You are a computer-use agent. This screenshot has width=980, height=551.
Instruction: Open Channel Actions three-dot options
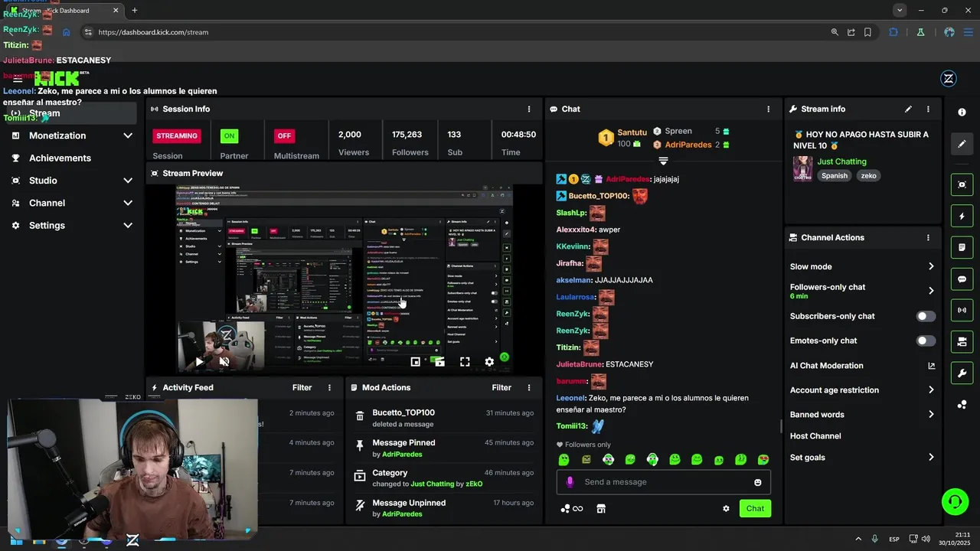click(928, 237)
